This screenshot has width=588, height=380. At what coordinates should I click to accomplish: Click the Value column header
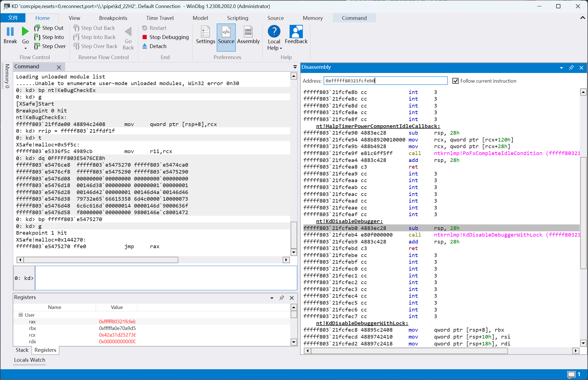click(x=116, y=307)
